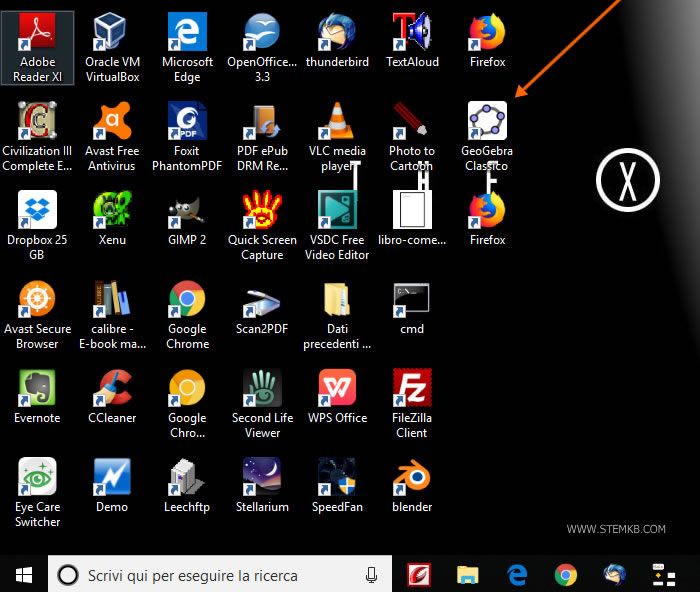Open the Dropbox 25 GB shortcut
This screenshot has width=700, height=592.
(37, 225)
